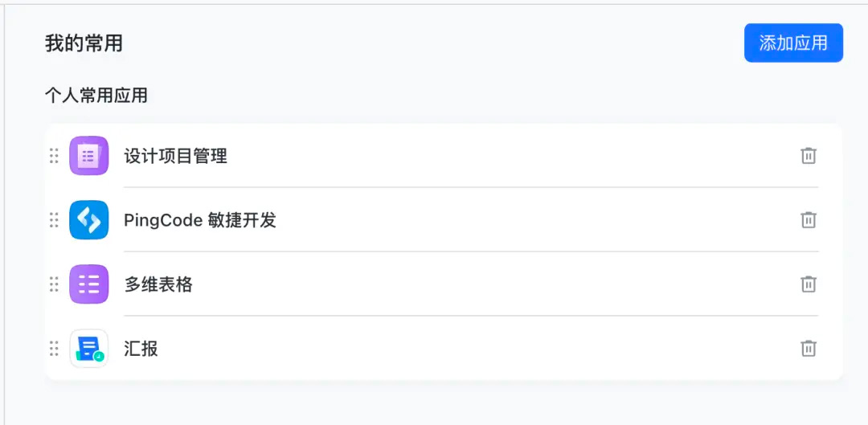Delete the 汇报 app from favorites
The image size is (868, 425).
[x=809, y=348]
